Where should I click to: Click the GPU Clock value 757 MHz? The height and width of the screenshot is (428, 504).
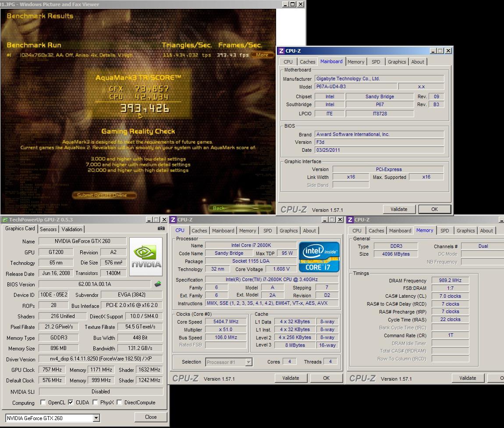(x=52, y=370)
